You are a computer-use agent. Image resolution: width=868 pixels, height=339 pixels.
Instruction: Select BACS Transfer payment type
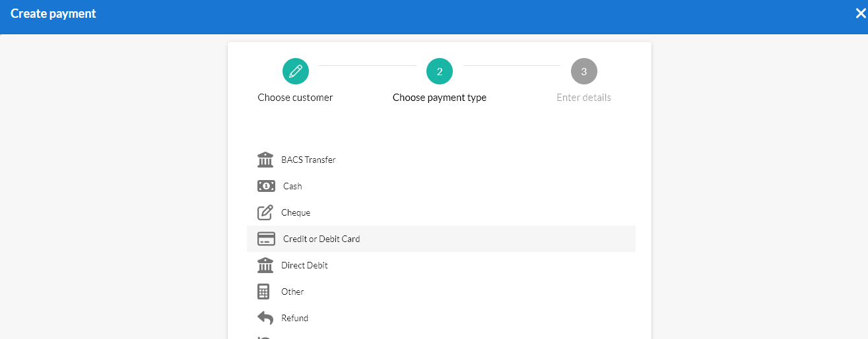pos(308,160)
